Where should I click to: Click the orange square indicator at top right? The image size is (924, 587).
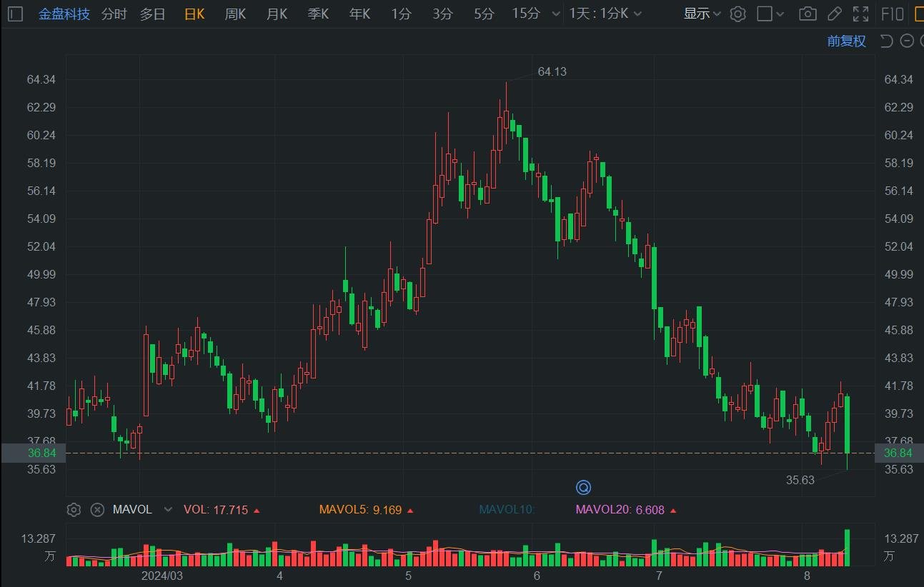919,14
